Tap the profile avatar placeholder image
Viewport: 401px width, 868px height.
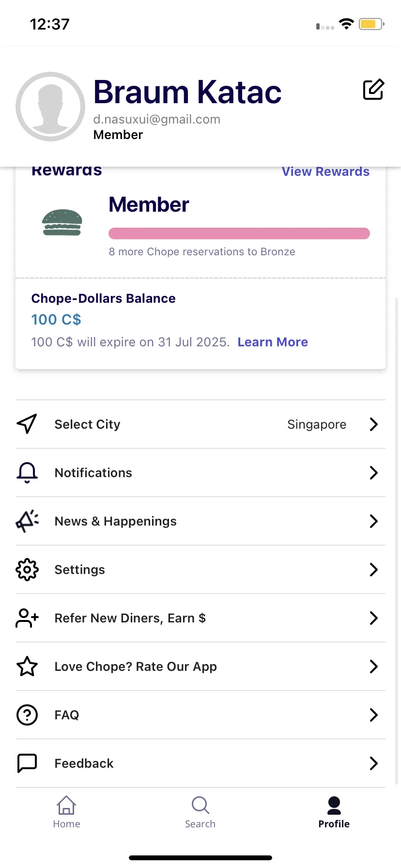click(50, 107)
